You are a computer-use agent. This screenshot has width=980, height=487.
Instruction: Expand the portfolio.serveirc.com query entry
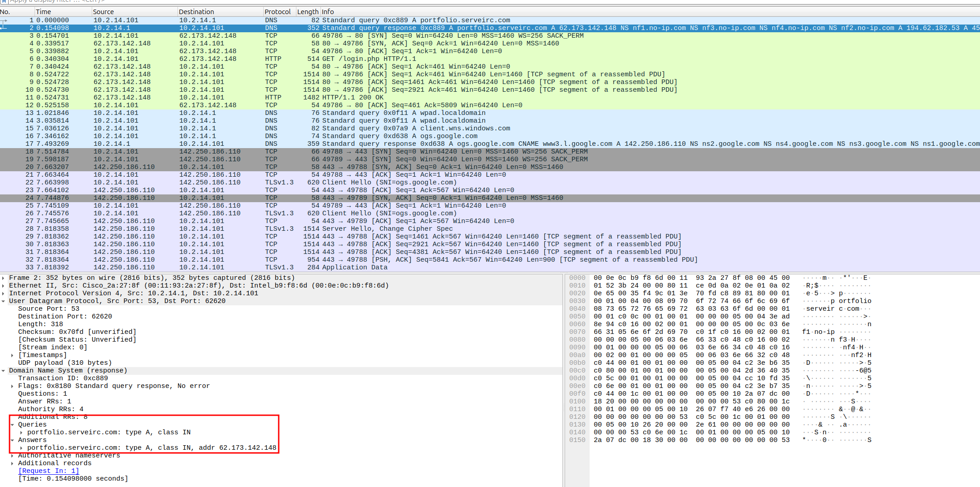(x=21, y=432)
